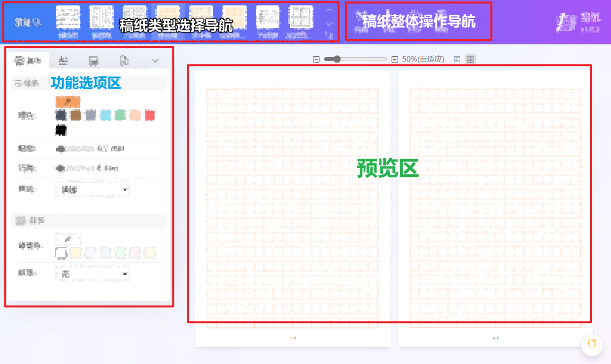Click the zoom out minus button
611x364 pixels.
tap(316, 59)
